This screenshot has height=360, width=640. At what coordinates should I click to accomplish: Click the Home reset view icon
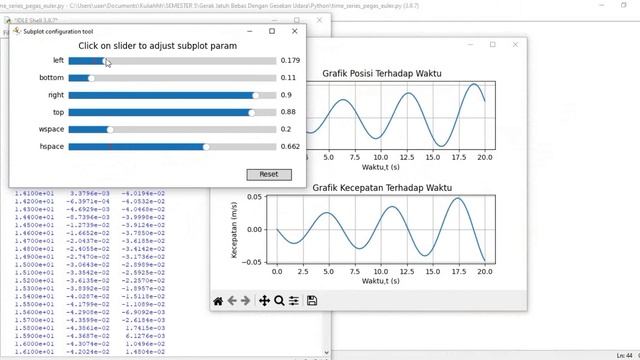[218, 301]
